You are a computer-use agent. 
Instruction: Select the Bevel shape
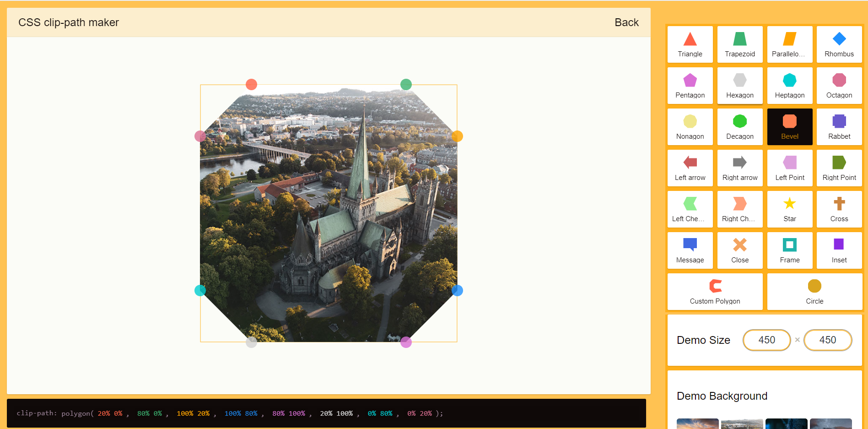(x=790, y=127)
